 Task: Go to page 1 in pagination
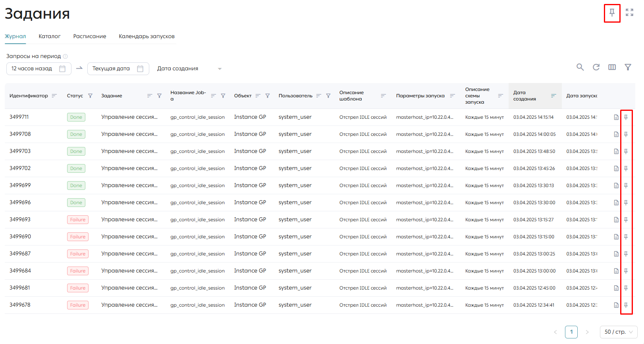571,332
